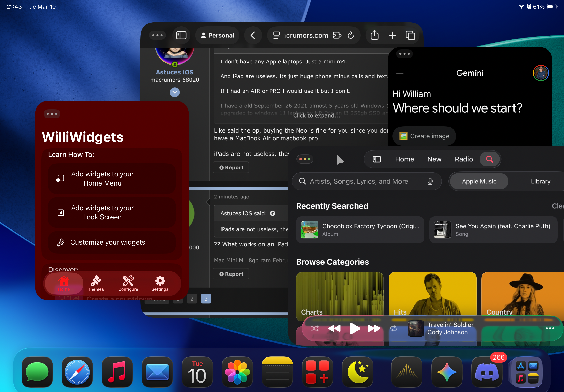The height and width of the screenshot is (392, 564).
Task: Report the first forum post
Action: (x=231, y=167)
